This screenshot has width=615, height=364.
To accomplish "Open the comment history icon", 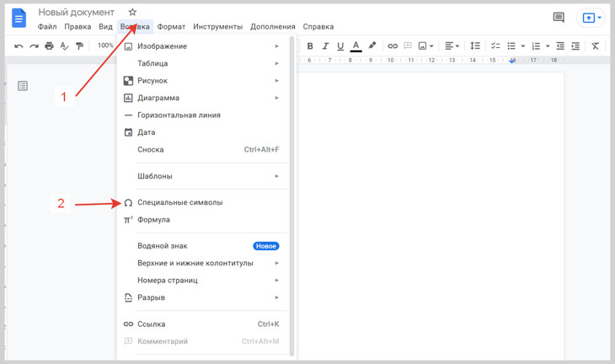I will tap(559, 17).
